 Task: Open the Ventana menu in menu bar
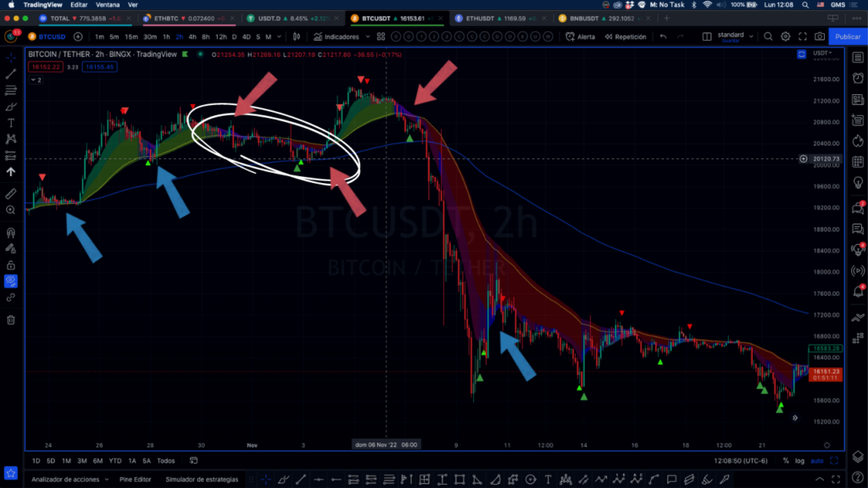[x=108, y=4]
